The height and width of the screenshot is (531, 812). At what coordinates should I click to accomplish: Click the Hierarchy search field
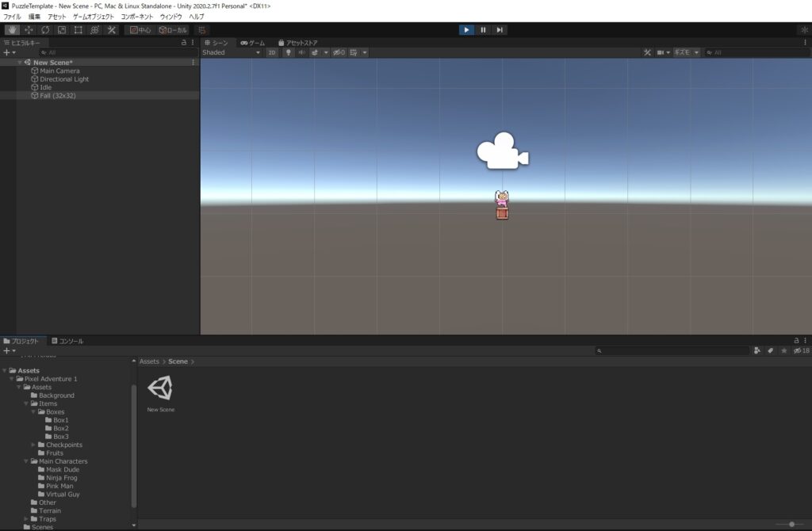tap(119, 52)
